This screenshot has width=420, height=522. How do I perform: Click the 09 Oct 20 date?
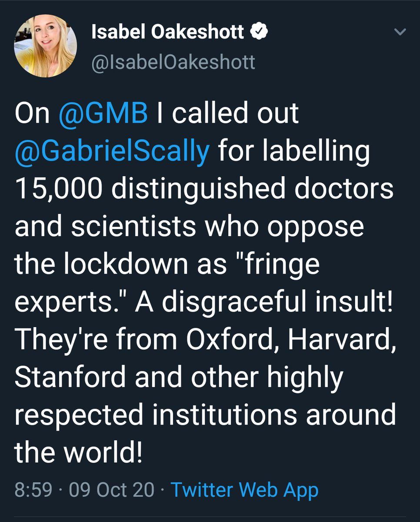pos(111,490)
